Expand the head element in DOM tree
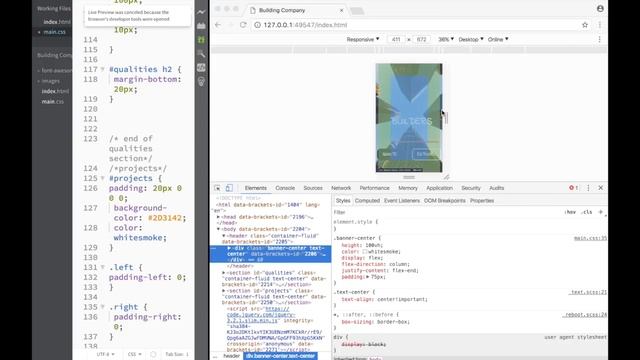This screenshot has height=360, width=640. (218, 217)
